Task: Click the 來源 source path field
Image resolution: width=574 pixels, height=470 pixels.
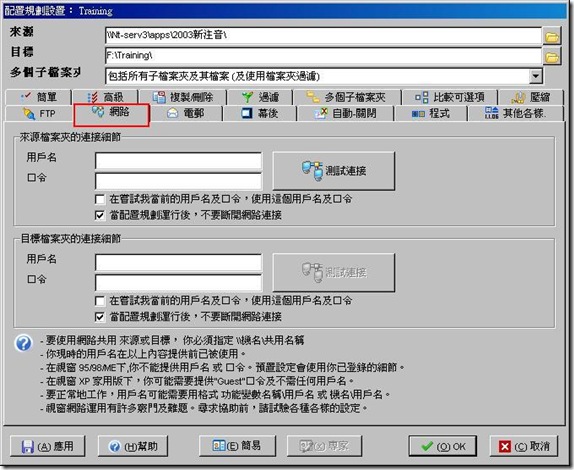Action: tap(323, 36)
